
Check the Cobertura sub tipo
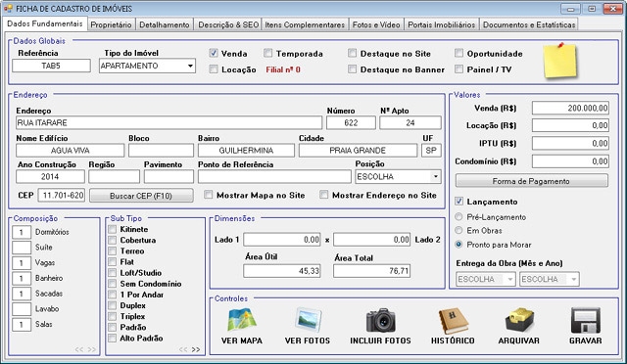coord(113,240)
